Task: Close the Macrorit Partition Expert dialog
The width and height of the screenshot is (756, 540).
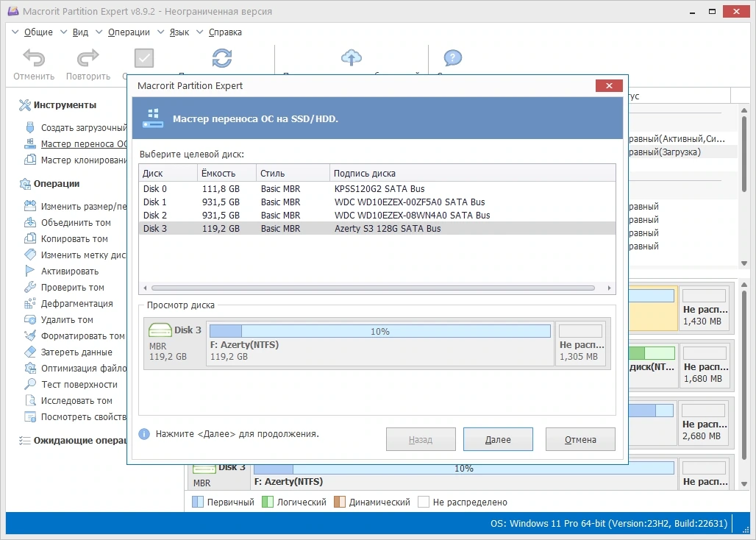Action: click(609, 85)
